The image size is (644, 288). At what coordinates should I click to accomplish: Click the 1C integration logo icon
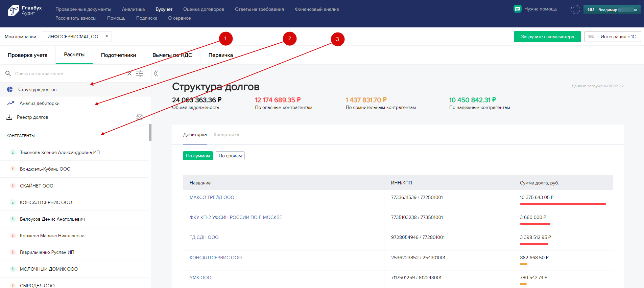point(591,37)
